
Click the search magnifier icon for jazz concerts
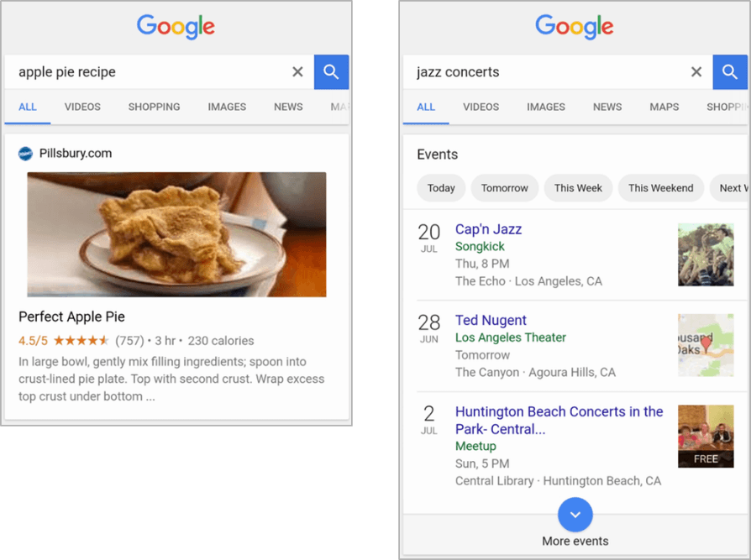pyautogui.click(x=730, y=72)
